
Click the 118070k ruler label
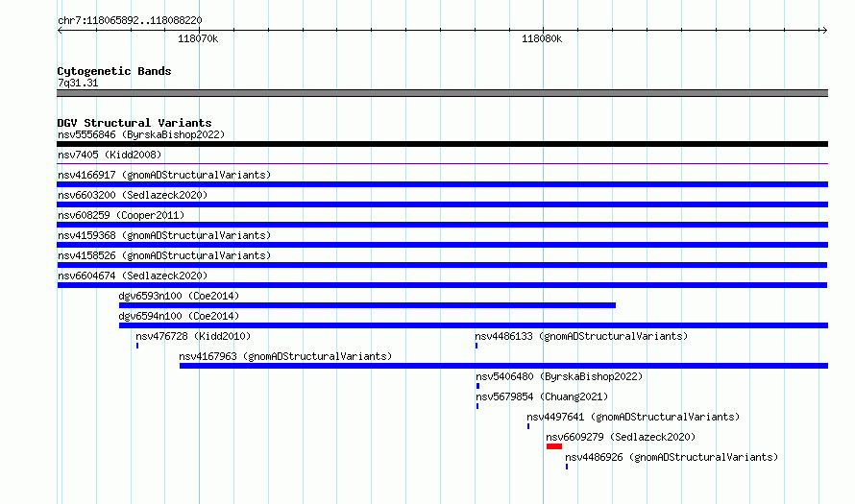tap(198, 38)
